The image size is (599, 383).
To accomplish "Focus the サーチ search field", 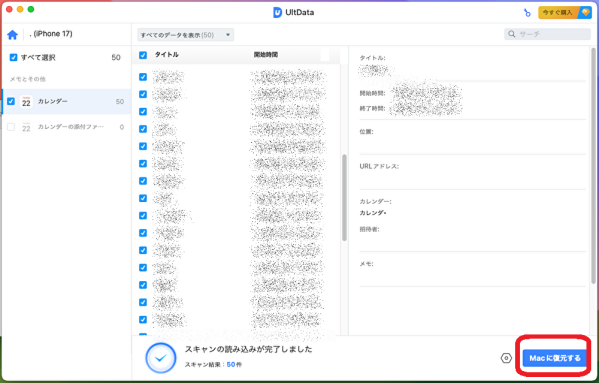I will pyautogui.click(x=547, y=34).
